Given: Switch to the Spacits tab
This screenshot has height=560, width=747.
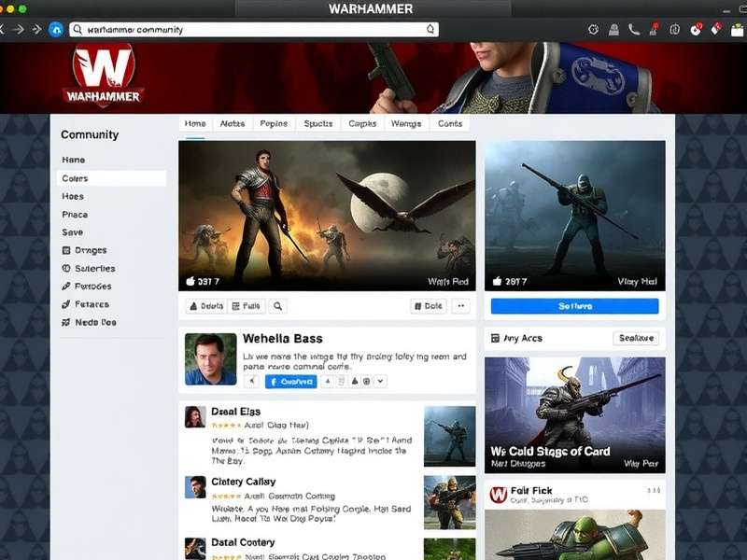Looking at the screenshot, I should (x=318, y=124).
